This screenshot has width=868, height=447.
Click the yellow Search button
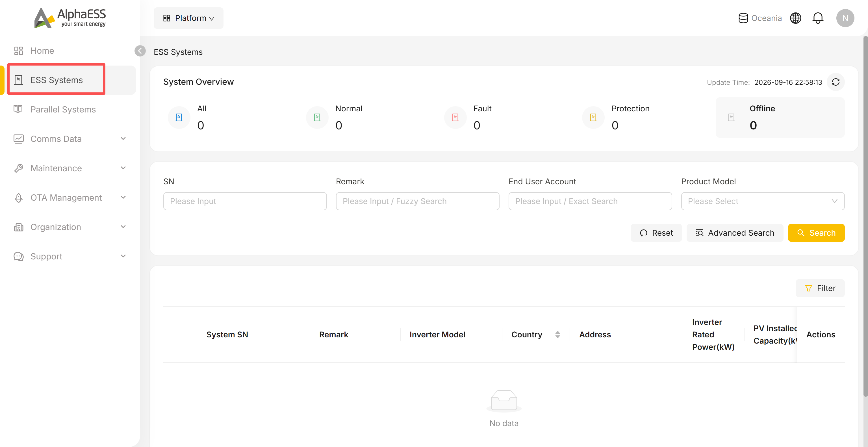coord(816,233)
